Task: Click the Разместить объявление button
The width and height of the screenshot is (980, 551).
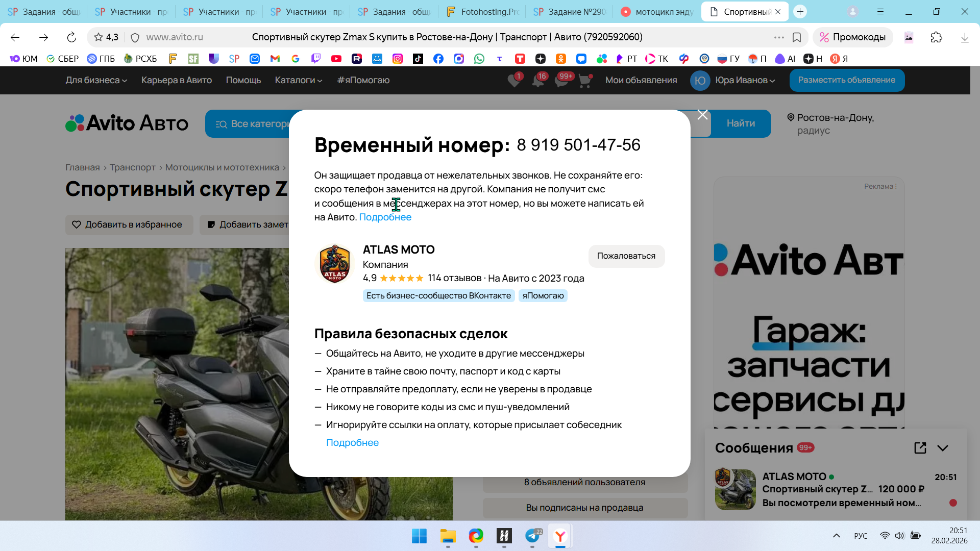Action: coord(846,80)
